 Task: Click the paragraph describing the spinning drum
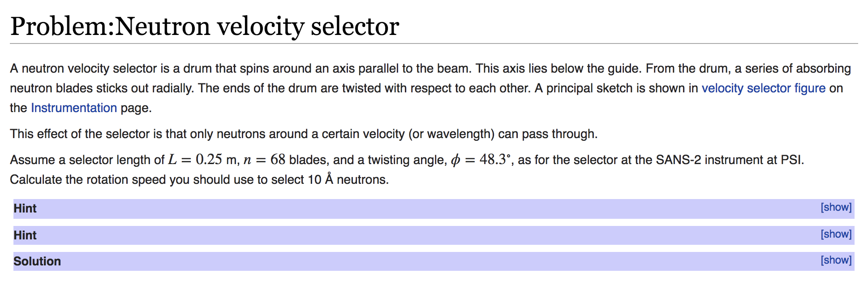430,88
